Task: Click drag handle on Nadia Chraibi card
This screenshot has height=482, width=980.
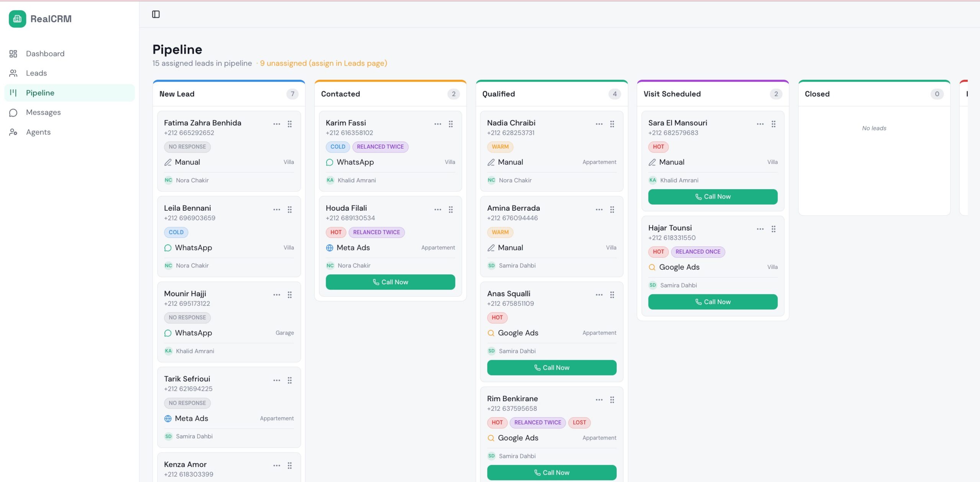Action: click(612, 124)
